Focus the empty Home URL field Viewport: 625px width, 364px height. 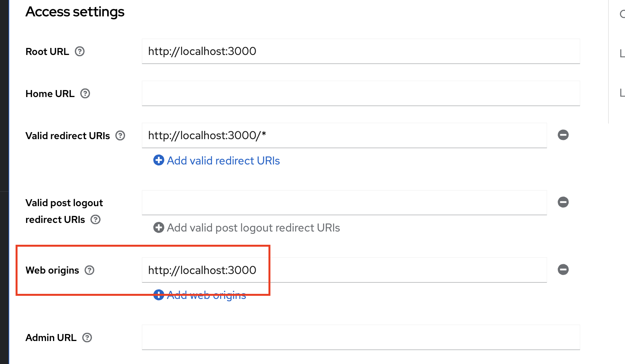tap(361, 93)
